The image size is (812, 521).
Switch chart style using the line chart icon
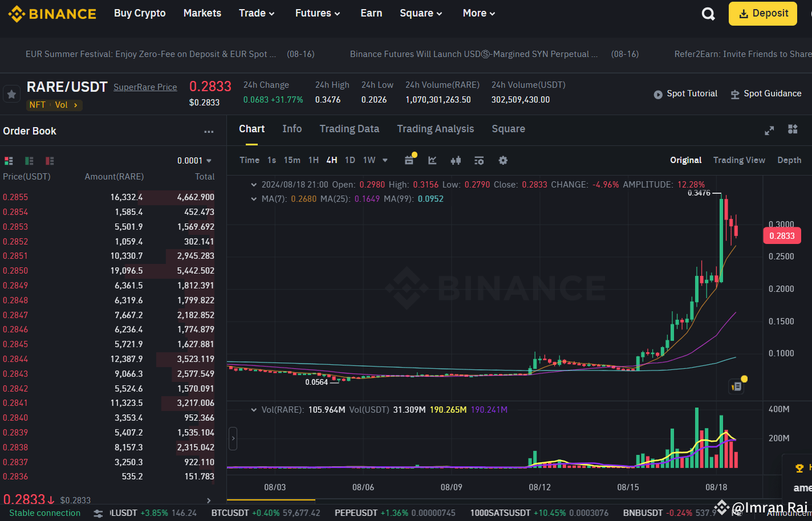(x=432, y=161)
